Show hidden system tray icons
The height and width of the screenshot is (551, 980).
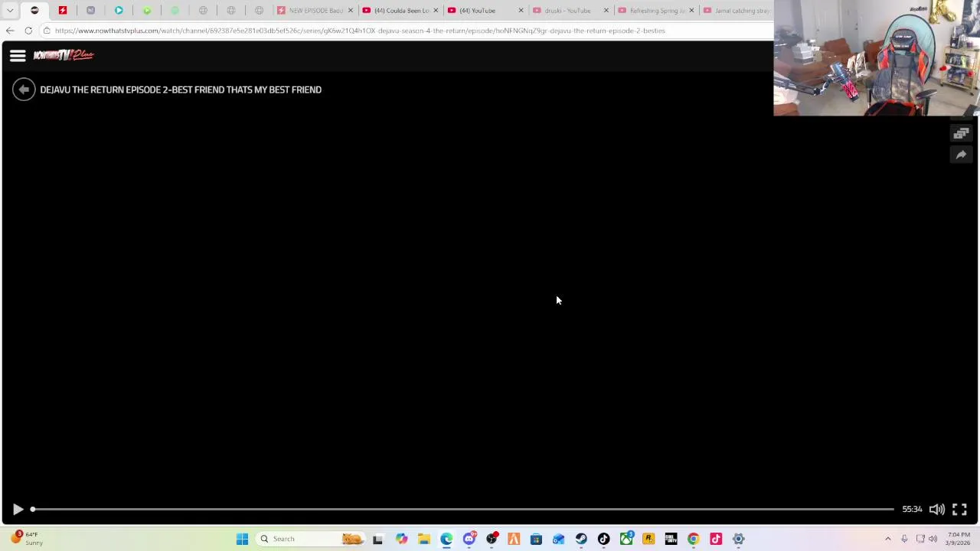tap(888, 539)
